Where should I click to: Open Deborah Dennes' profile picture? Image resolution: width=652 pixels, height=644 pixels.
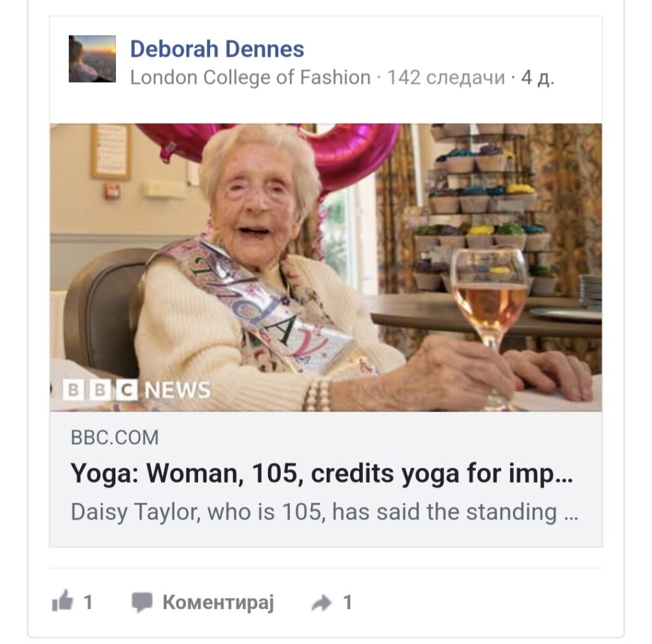tap(92, 59)
